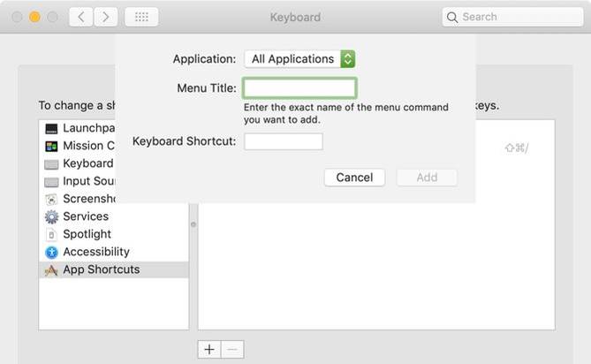Image resolution: width=591 pixels, height=364 pixels.
Task: Open the App Shortcuts category
Action: [100, 269]
